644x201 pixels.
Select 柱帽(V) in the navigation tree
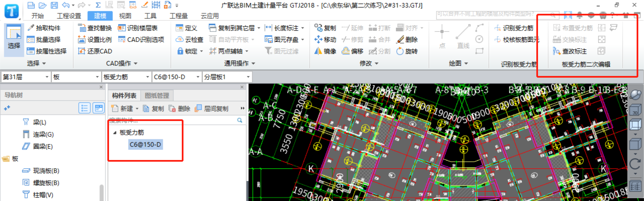pos(38,195)
